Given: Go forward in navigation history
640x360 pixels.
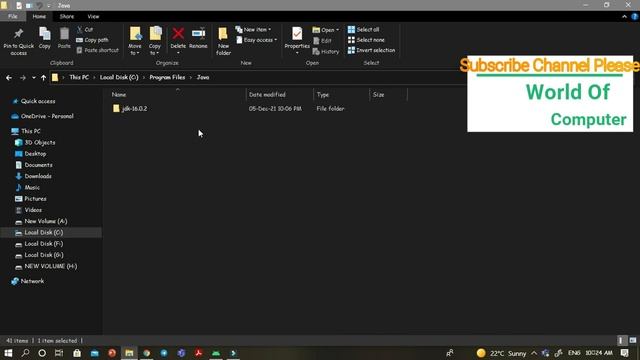Looking at the screenshot, I should coord(23,78).
